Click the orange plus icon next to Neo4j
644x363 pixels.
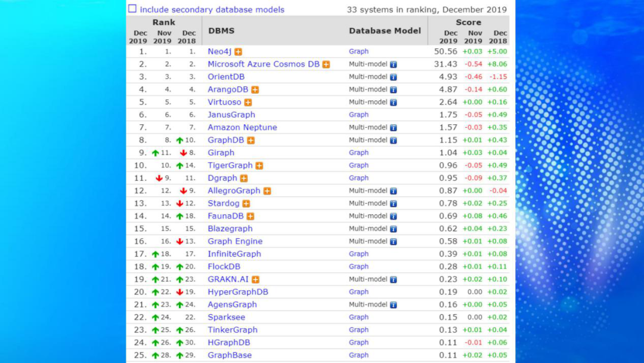[x=239, y=52]
